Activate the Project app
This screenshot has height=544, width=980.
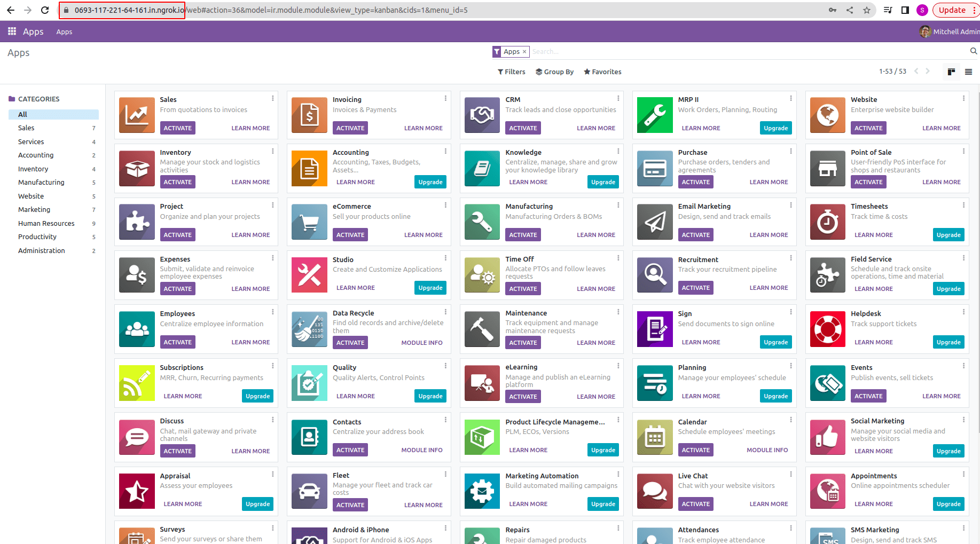[177, 235]
